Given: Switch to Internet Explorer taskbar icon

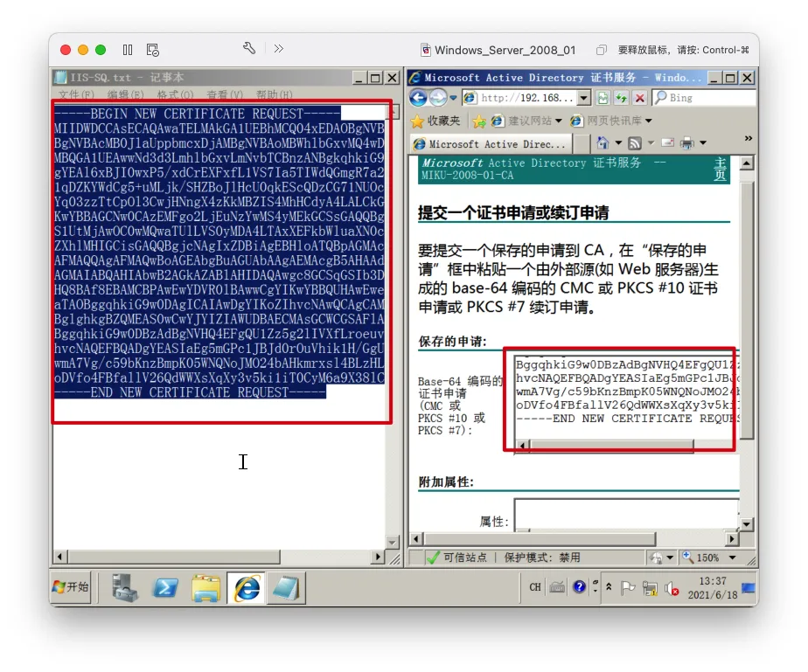Looking at the screenshot, I should pos(247,587).
